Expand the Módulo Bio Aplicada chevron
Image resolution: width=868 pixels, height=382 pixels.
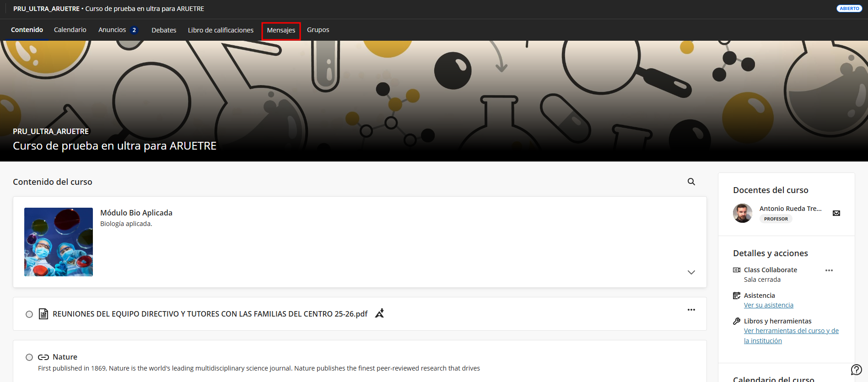[x=691, y=272]
